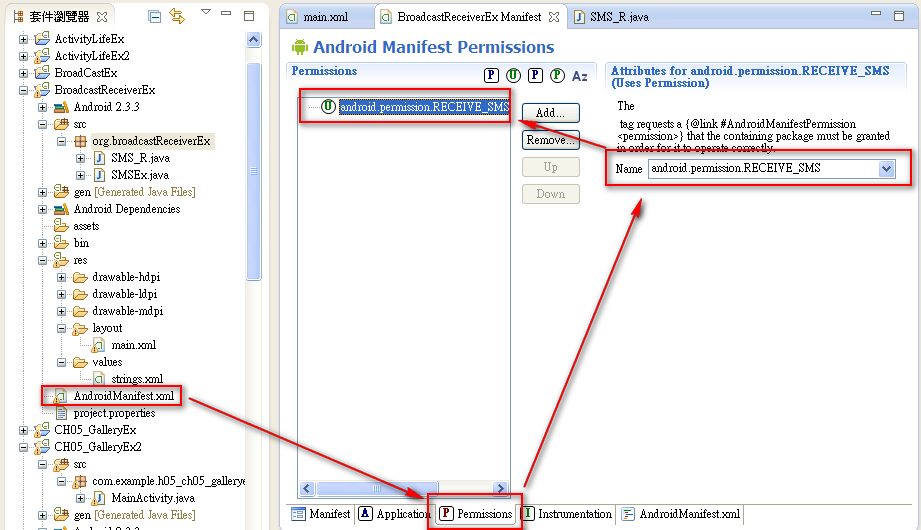Filter by Permission with first P icon
Viewport: 921px width, 530px height.
coord(491,75)
